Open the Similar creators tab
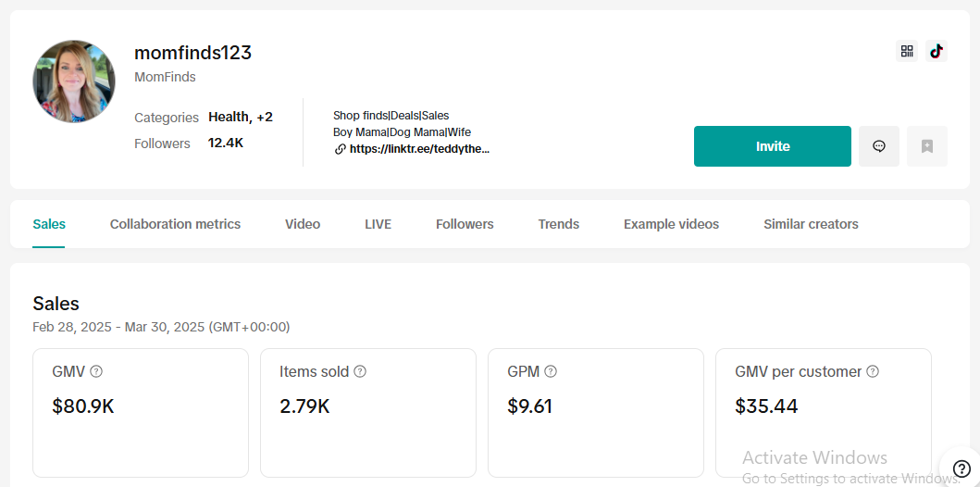Viewport: 980px width, 487px height. pyautogui.click(x=812, y=224)
